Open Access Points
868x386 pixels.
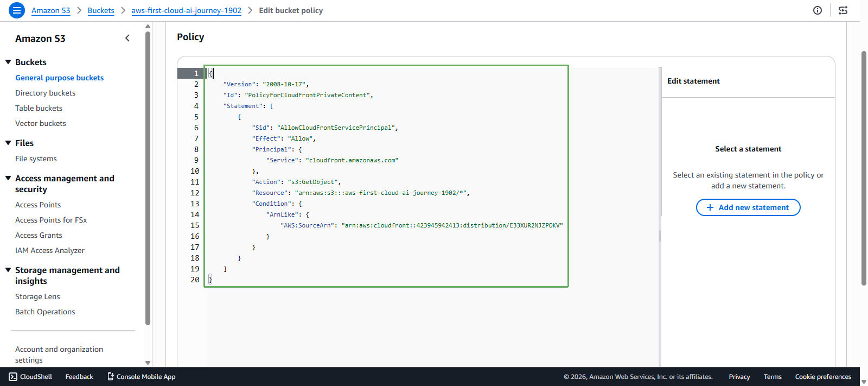click(x=38, y=205)
